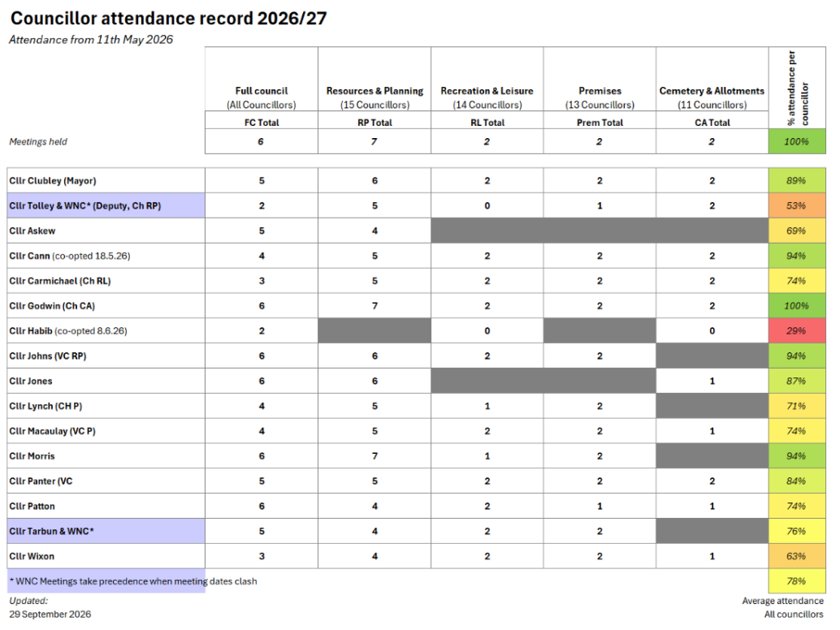Click the date '29 September 2026'
840x630 pixels.
coord(50,615)
